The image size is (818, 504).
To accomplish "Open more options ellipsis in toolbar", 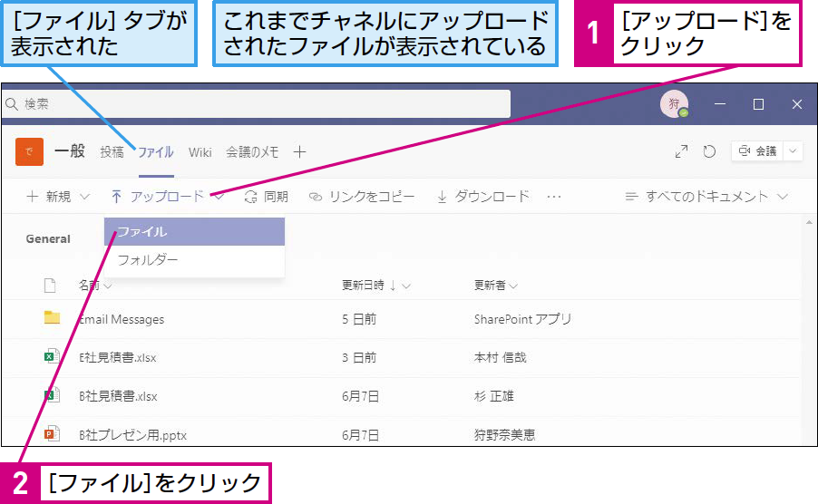I will pos(554,197).
